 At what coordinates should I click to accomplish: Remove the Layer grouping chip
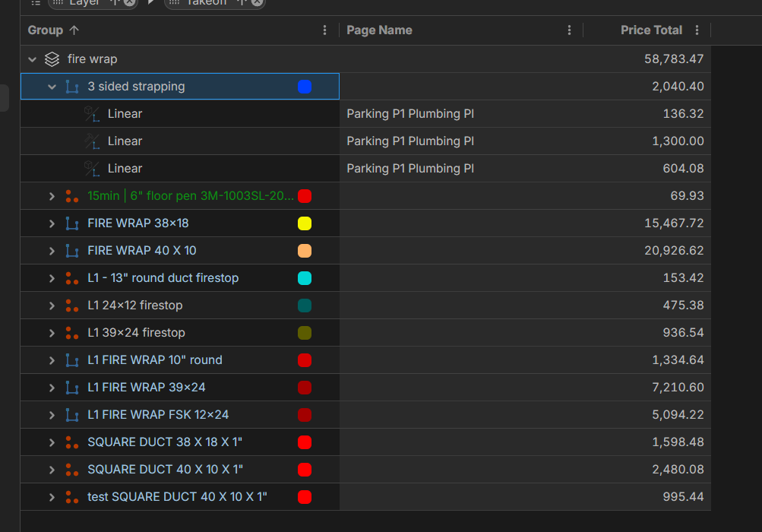tap(130, 2)
